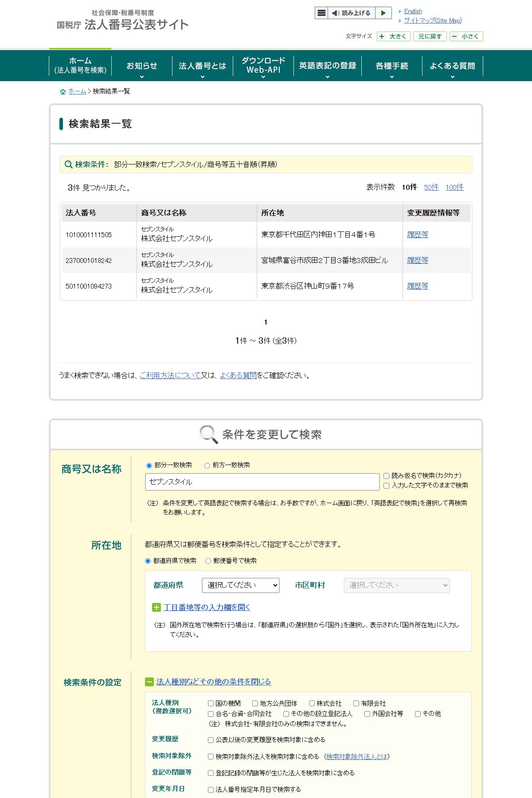Open the read-aloud hamburger menu icon
532x798 pixels.
coord(322,13)
